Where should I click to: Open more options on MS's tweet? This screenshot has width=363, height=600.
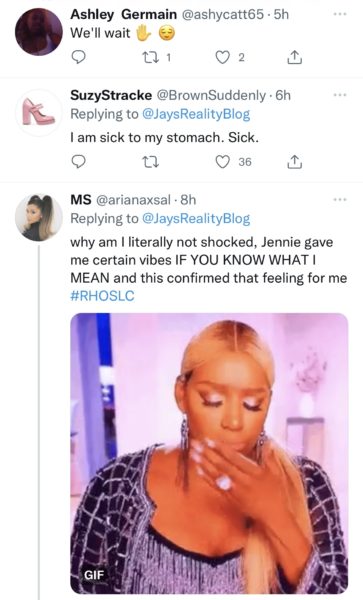click(340, 199)
